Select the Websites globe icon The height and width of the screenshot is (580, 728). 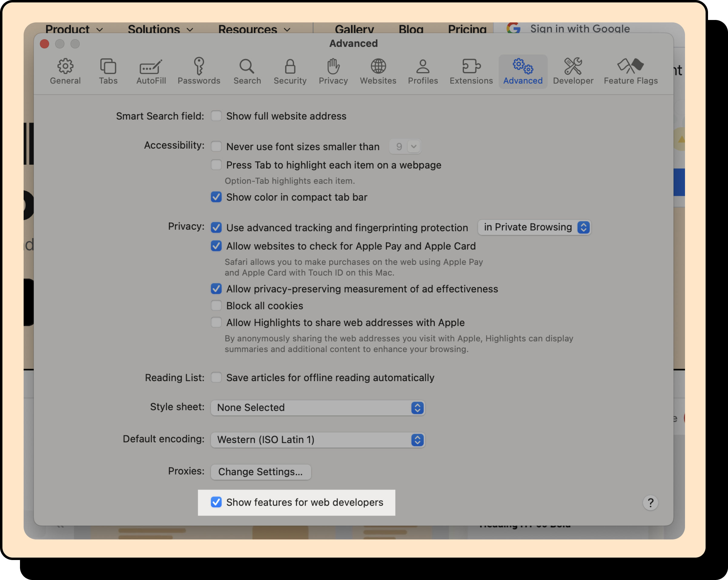(x=378, y=66)
